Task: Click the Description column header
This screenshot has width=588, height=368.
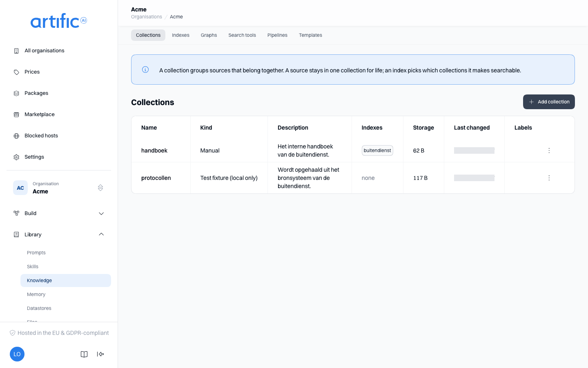Action: [x=293, y=128]
